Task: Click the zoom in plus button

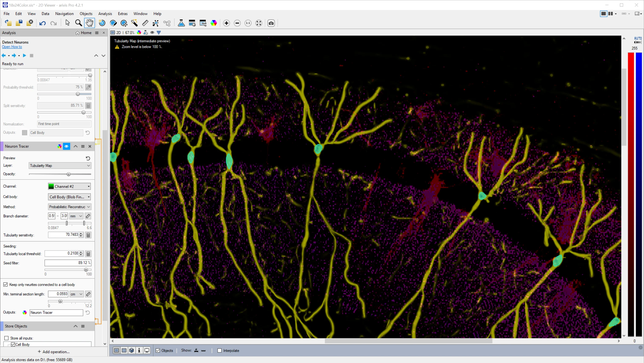Action: pyautogui.click(x=227, y=23)
